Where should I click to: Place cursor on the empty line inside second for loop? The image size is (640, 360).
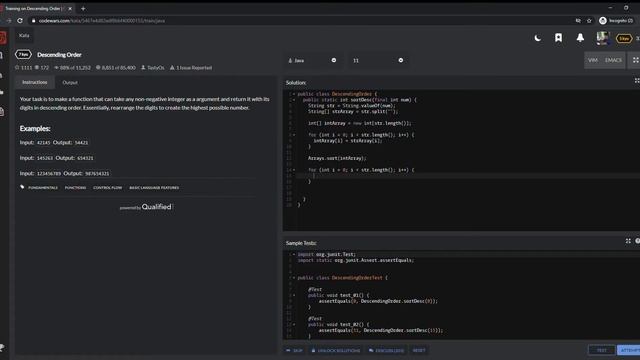pos(468,176)
